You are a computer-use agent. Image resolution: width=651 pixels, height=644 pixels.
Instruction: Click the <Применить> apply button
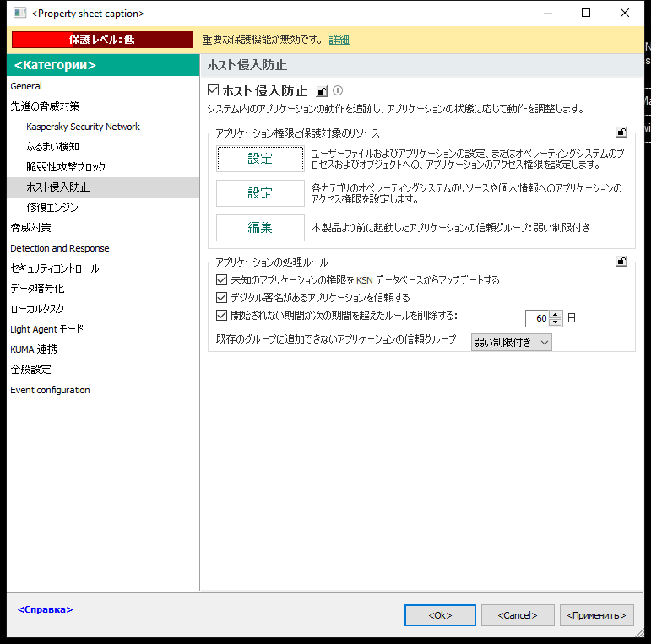(x=597, y=615)
